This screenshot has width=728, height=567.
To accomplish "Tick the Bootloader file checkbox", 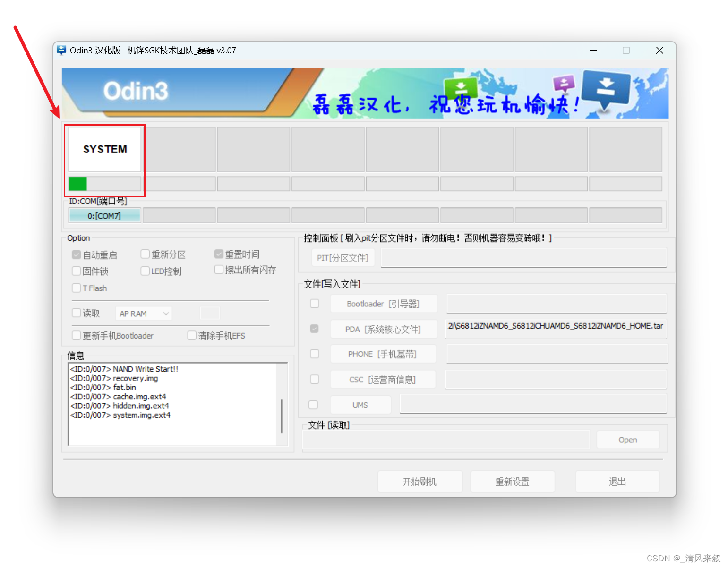I will [315, 304].
